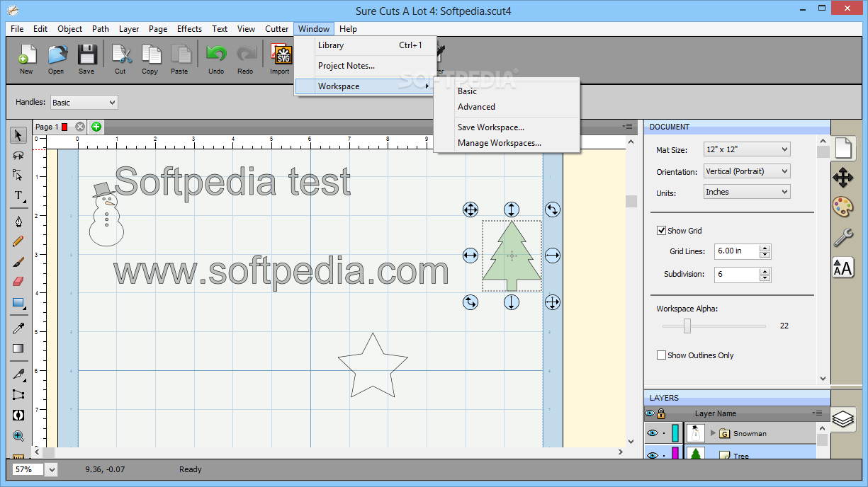The image size is (868, 487).
Task: Open the Position & Size move-arrows panel icon
Action: [843, 177]
